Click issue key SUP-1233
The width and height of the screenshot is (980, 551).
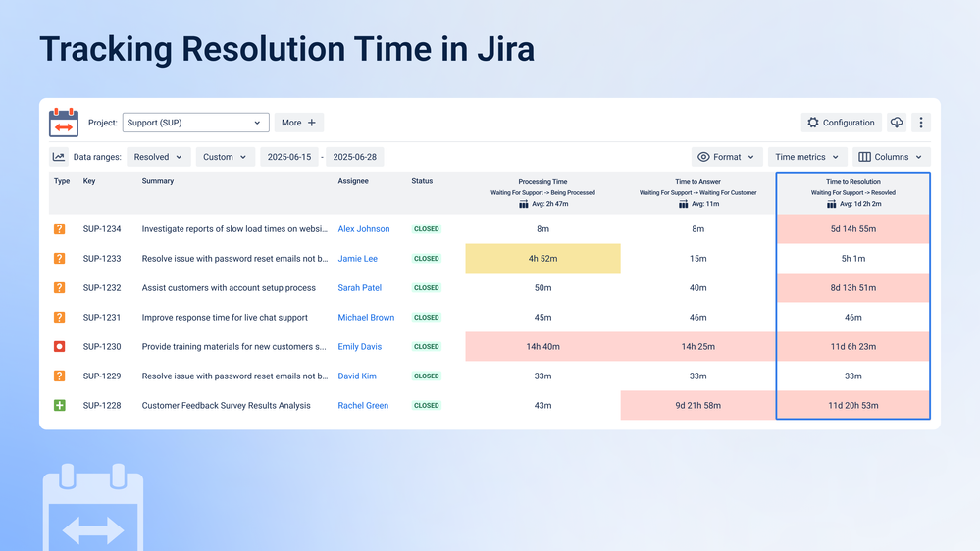tap(102, 259)
